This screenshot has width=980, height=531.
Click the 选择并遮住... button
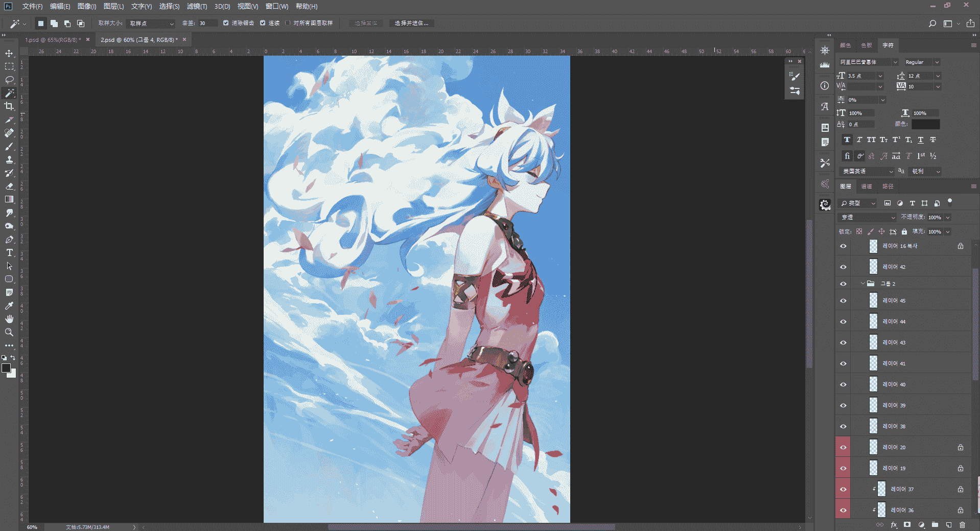[x=411, y=24]
